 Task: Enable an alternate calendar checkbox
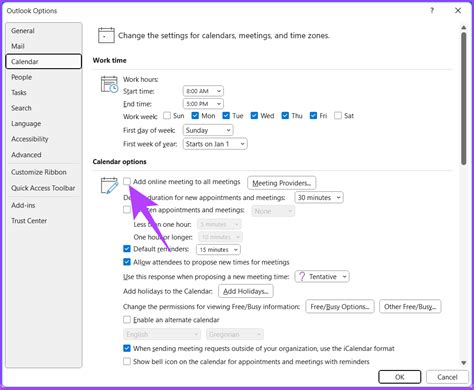[x=127, y=320]
